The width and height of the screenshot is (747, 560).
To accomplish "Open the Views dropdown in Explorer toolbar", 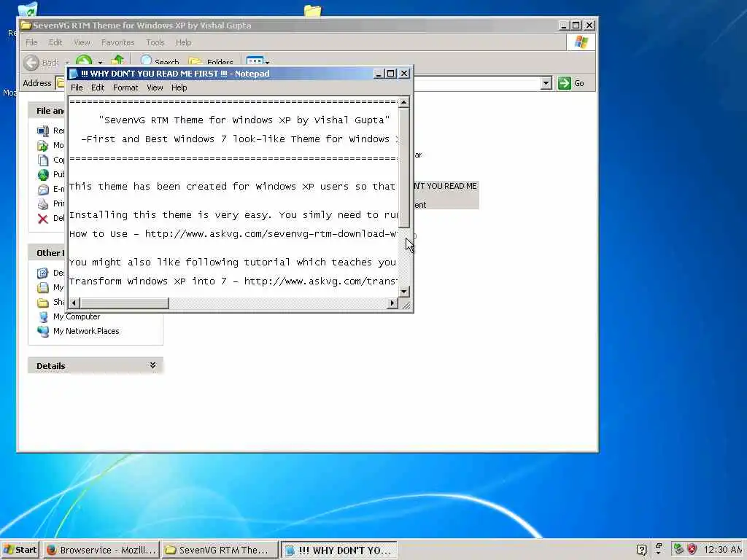I will coord(258,61).
